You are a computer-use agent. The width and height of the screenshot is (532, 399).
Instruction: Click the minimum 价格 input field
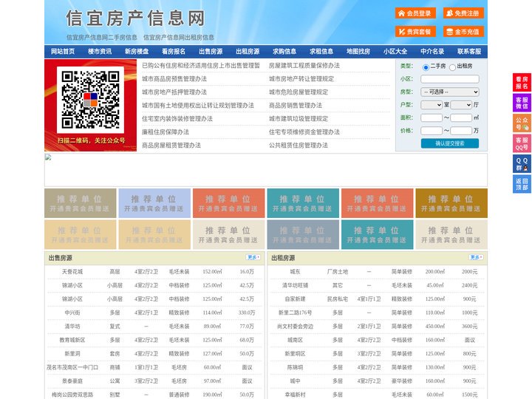[432, 131]
